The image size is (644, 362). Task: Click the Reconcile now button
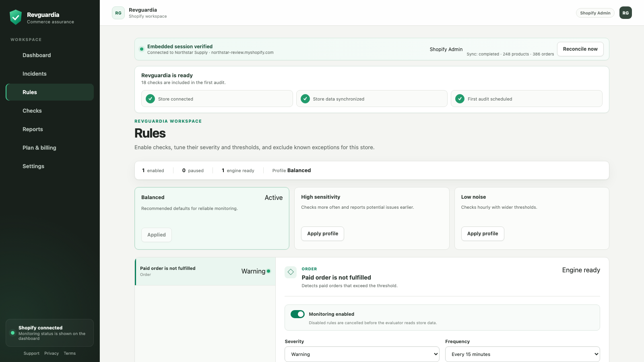click(580, 49)
